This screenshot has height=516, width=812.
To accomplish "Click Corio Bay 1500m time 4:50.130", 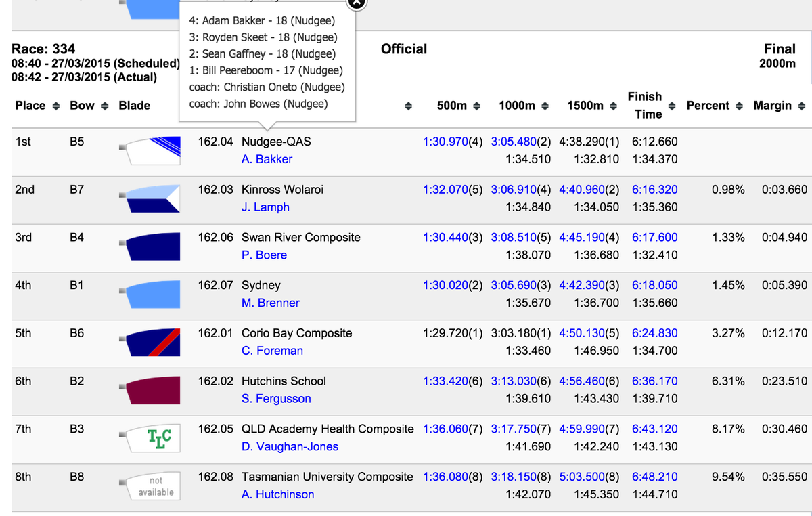I will [x=583, y=333].
